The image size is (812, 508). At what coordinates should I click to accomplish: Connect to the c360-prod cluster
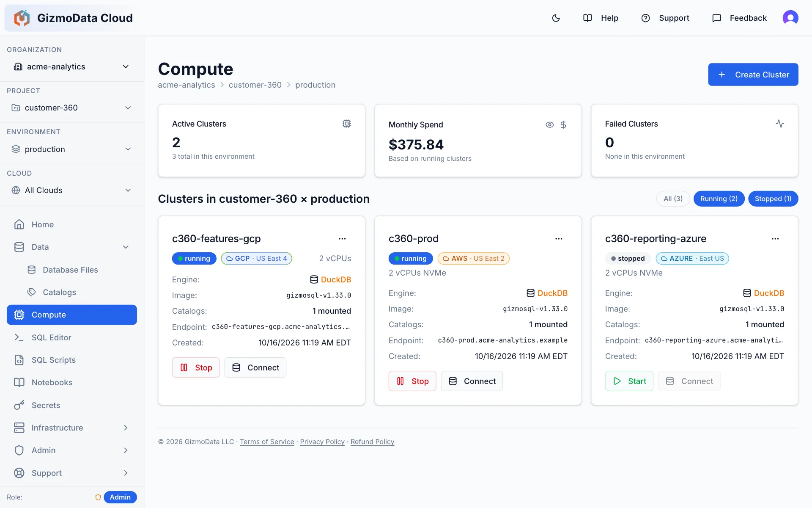[x=472, y=381]
